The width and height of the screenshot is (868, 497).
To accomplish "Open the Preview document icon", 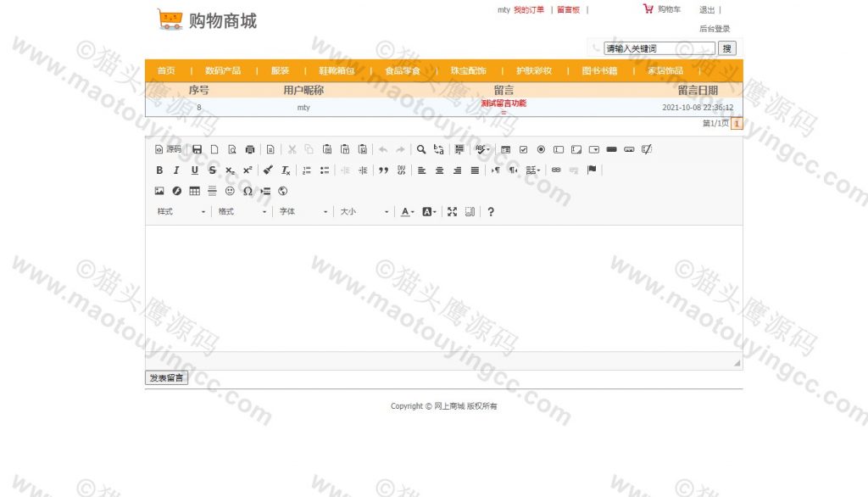I will pyautogui.click(x=232, y=149).
